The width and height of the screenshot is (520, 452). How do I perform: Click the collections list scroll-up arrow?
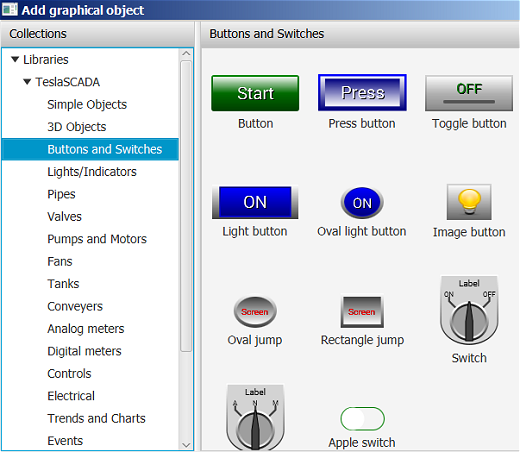pyautogui.click(x=186, y=53)
